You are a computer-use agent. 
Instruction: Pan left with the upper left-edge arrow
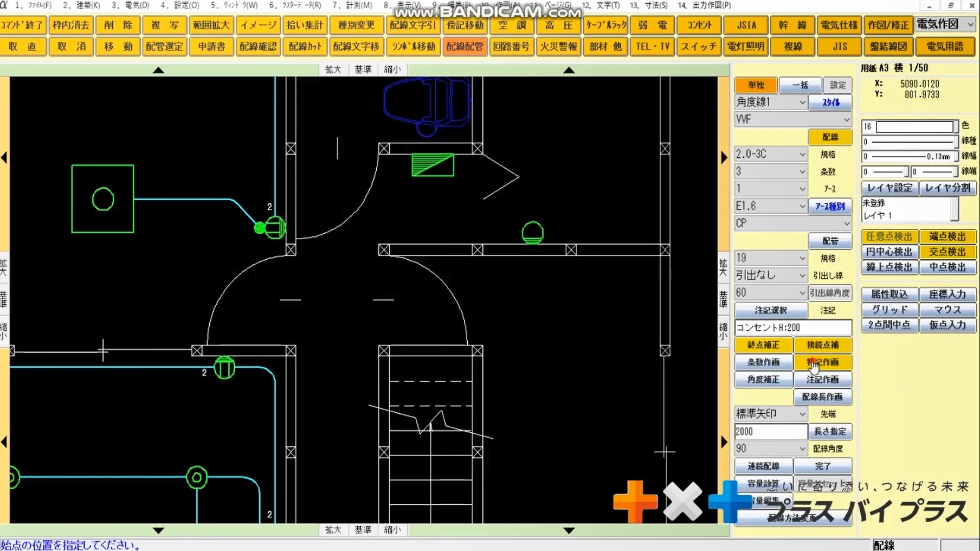(4, 158)
